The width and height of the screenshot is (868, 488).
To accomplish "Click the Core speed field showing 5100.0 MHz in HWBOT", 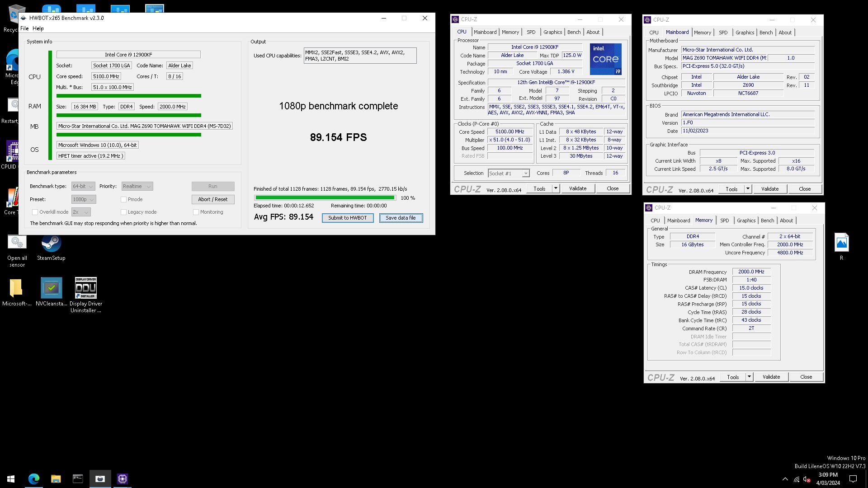I will (x=106, y=76).
